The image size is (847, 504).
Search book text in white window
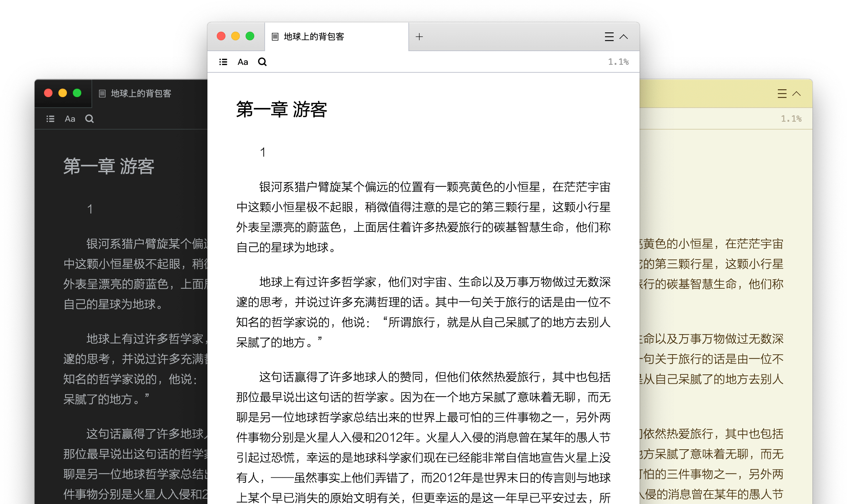[x=263, y=62]
